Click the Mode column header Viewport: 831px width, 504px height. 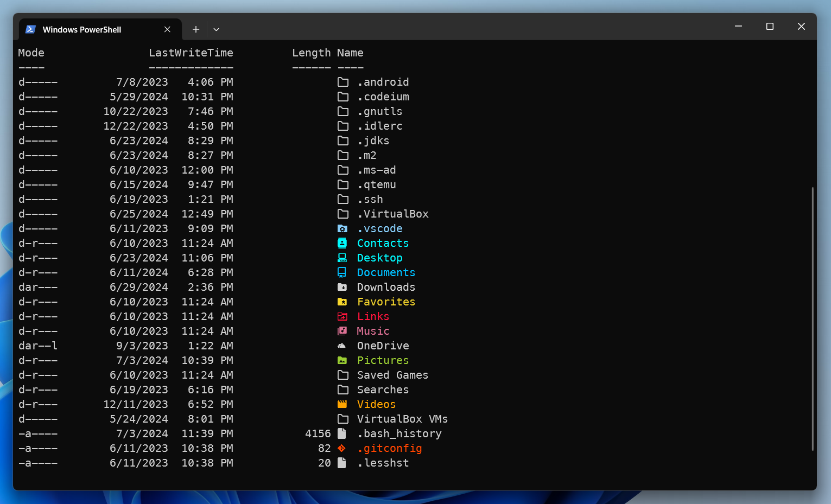coord(31,53)
